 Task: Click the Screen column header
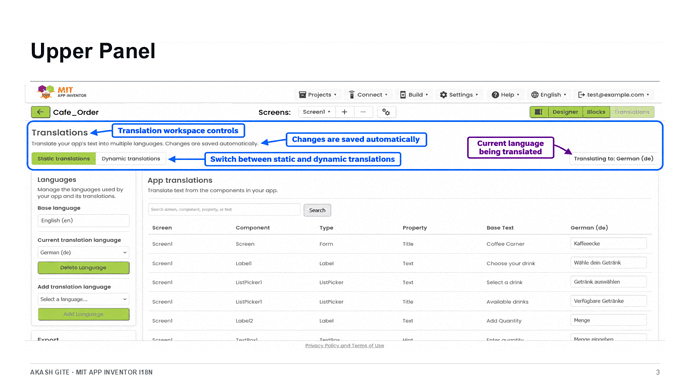pyautogui.click(x=162, y=228)
